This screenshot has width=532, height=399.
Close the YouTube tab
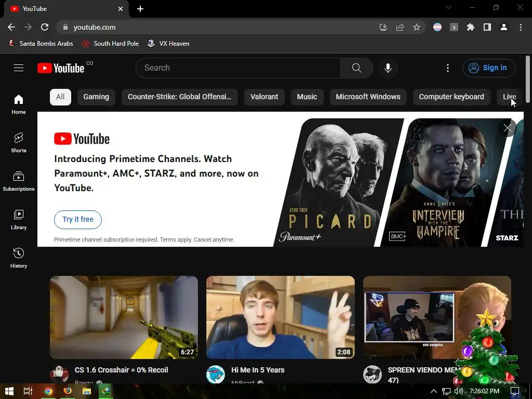tap(121, 9)
